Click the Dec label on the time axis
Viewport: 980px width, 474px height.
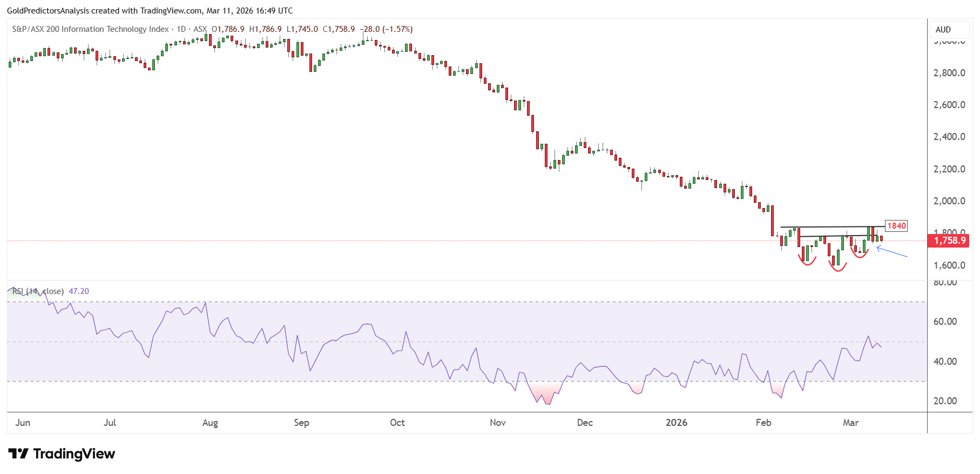585,423
